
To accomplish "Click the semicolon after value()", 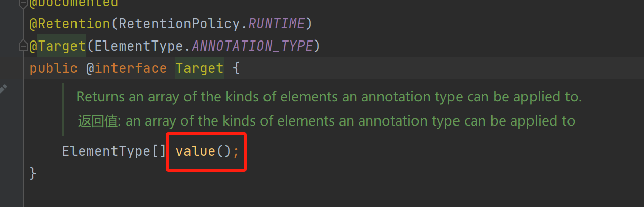I will pos(236,151).
